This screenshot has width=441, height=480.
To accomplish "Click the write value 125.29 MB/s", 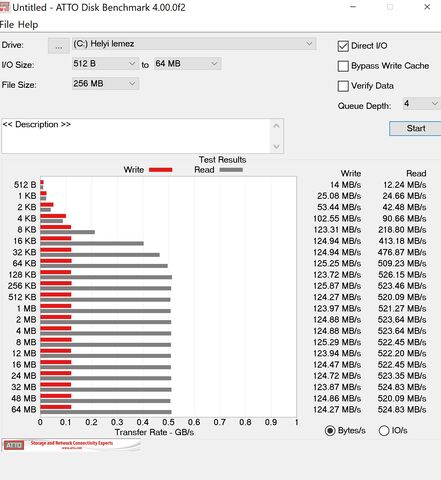I will 337,342.
